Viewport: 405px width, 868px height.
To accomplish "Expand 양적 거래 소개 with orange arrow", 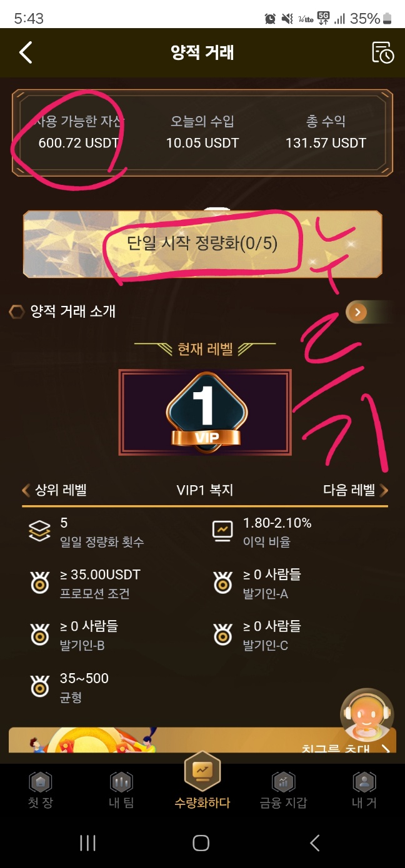I will click(x=357, y=312).
